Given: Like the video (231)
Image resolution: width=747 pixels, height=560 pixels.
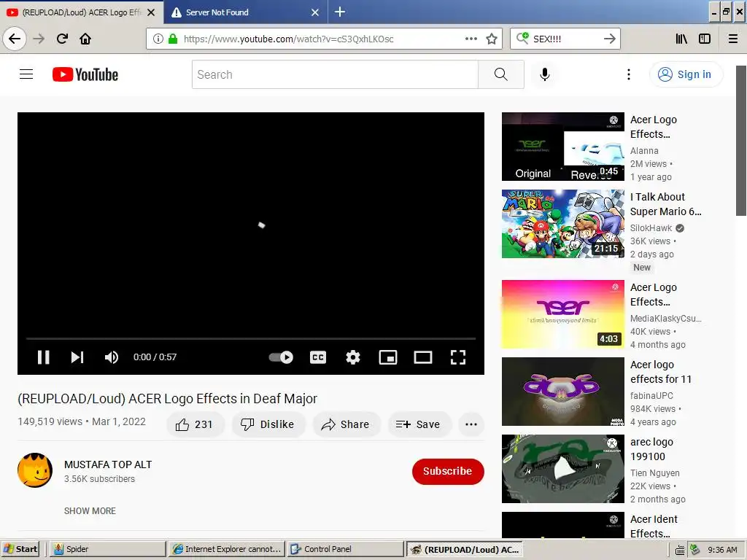Looking at the screenshot, I should pos(194,424).
